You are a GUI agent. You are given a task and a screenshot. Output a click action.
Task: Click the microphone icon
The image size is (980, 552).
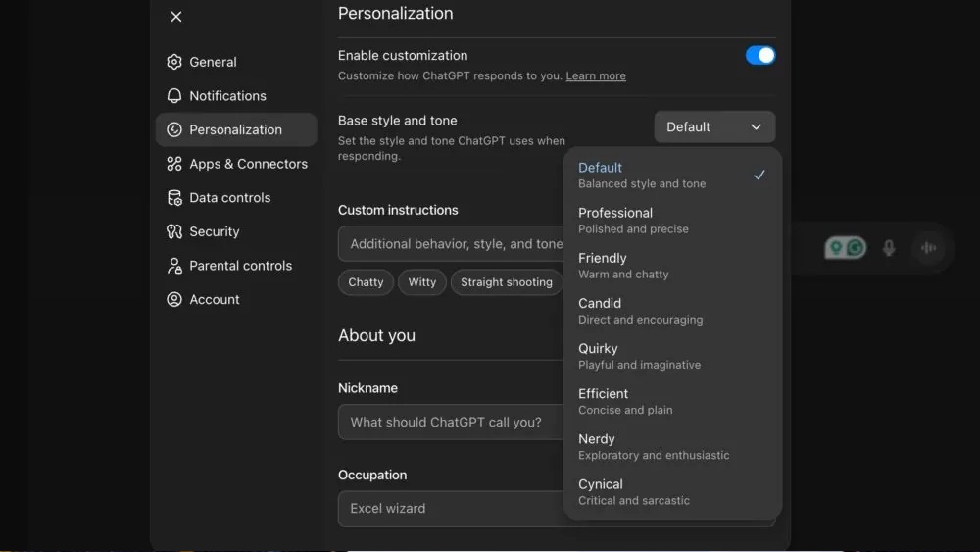tap(889, 248)
